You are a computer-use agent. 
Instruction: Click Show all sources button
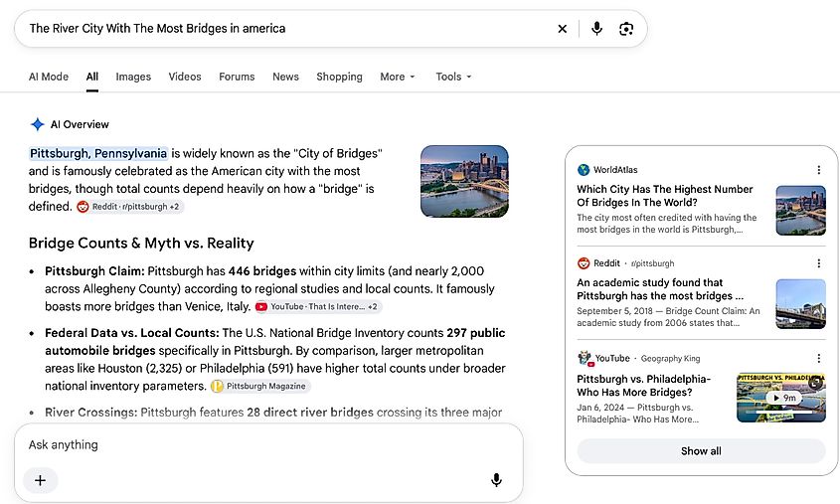pyautogui.click(x=701, y=451)
